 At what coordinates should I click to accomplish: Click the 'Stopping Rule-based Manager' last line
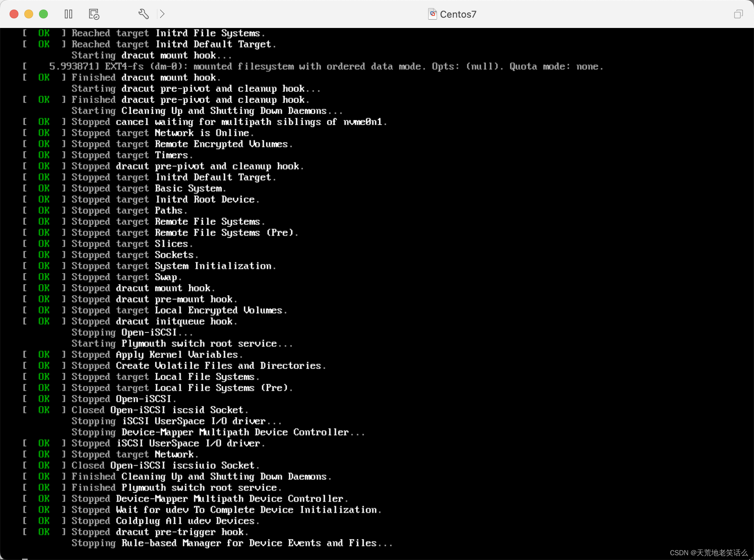pyautogui.click(x=232, y=543)
